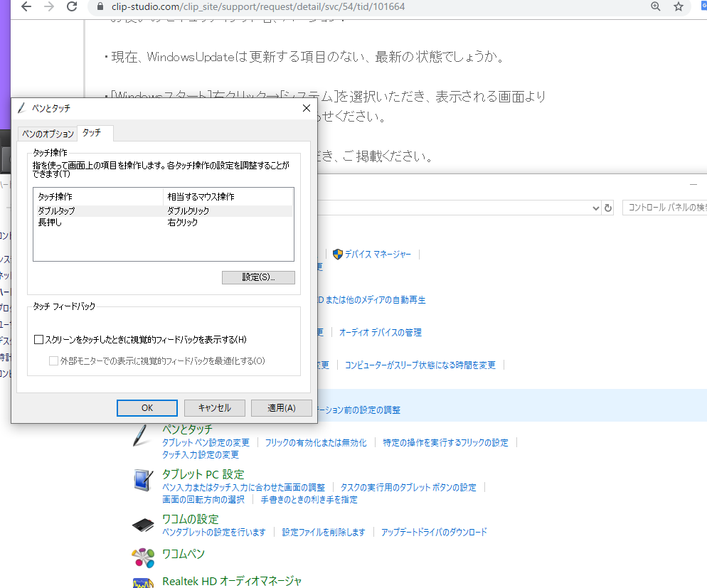Open the ワコムペン heading

click(x=183, y=554)
